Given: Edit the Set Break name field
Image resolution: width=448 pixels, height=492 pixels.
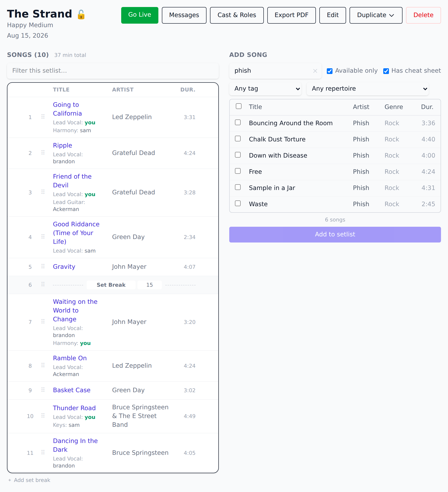Looking at the screenshot, I should 111,285.
